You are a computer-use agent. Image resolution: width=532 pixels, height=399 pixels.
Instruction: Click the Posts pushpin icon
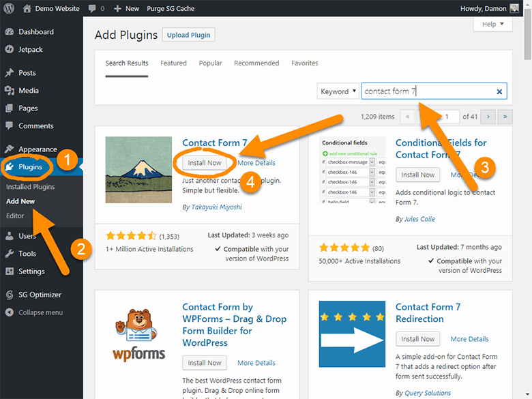pos(10,72)
